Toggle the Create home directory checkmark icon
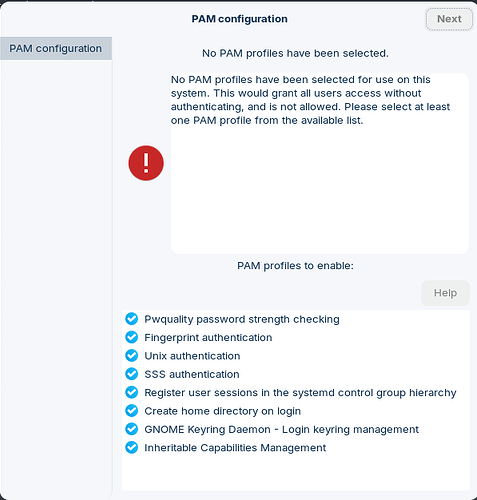477x500 pixels. click(132, 411)
